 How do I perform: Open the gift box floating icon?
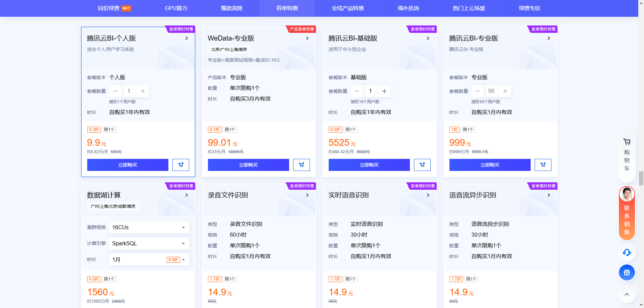(x=627, y=272)
